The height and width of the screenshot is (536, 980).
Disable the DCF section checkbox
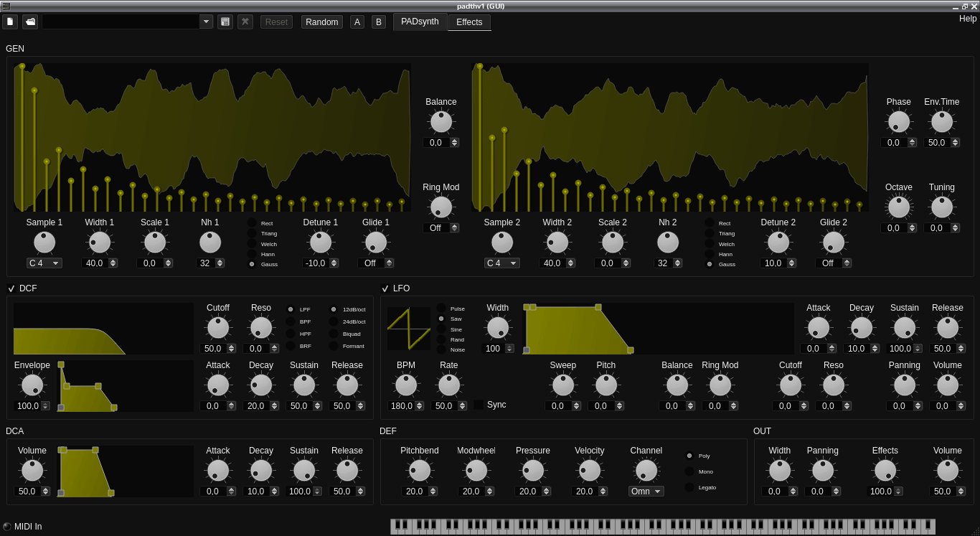point(11,288)
